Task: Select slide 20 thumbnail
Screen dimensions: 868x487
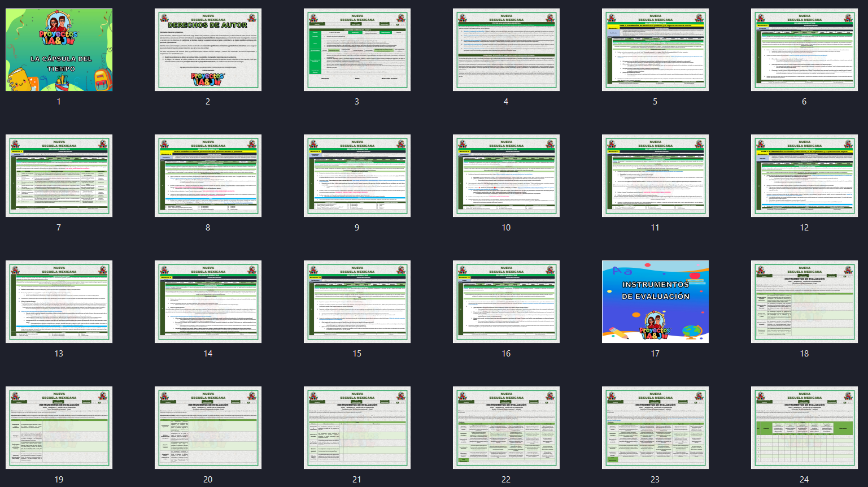Action: pos(208,428)
